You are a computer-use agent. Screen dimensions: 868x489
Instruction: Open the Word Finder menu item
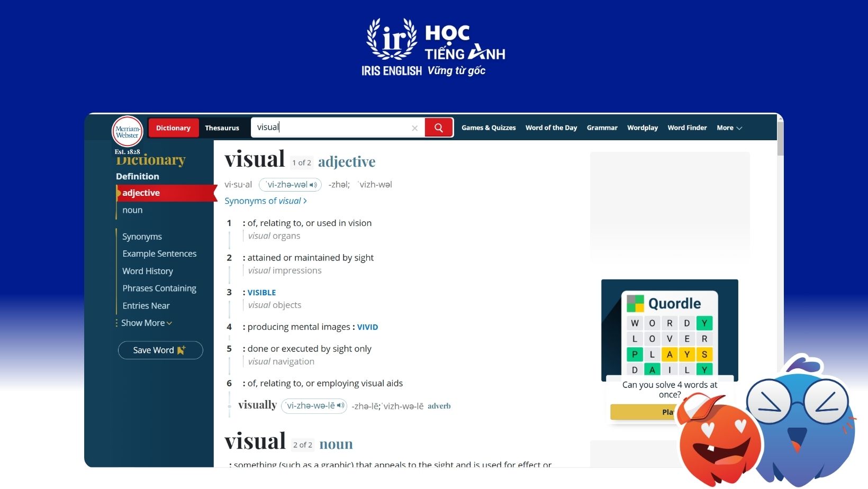[x=687, y=128]
